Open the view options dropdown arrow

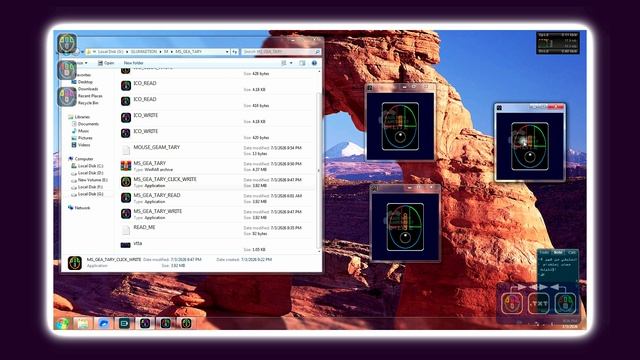tap(291, 63)
